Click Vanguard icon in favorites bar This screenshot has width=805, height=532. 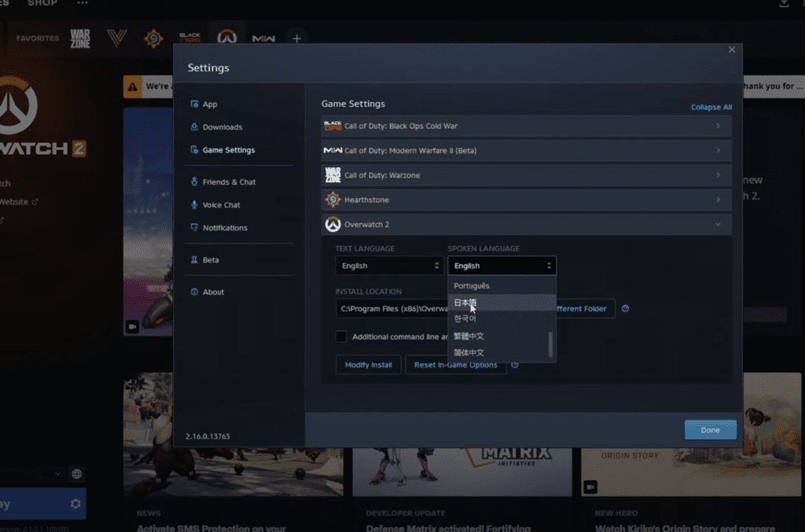click(116, 38)
